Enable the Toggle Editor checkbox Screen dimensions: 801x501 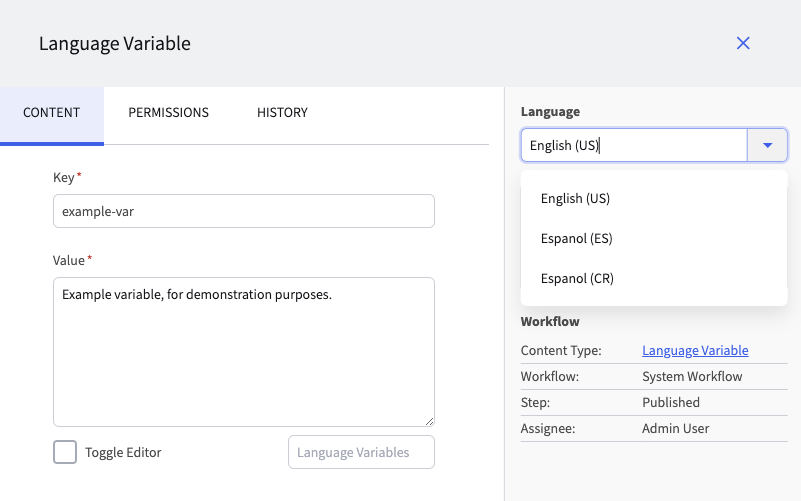pyautogui.click(x=65, y=452)
